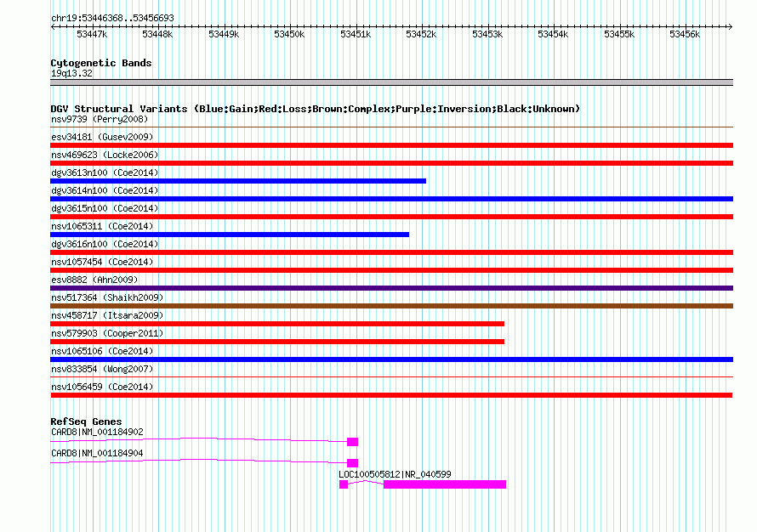Click the RefSeq Genes track title

click(x=86, y=422)
